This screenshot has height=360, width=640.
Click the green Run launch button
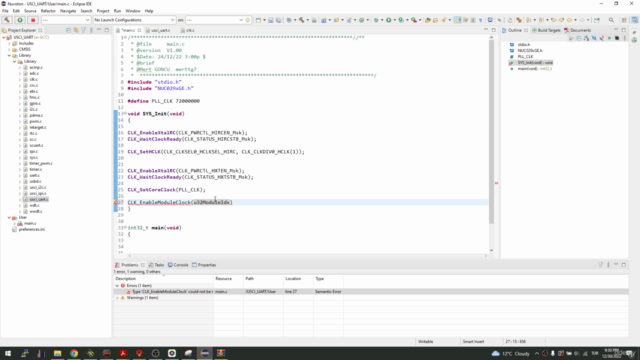point(20,20)
